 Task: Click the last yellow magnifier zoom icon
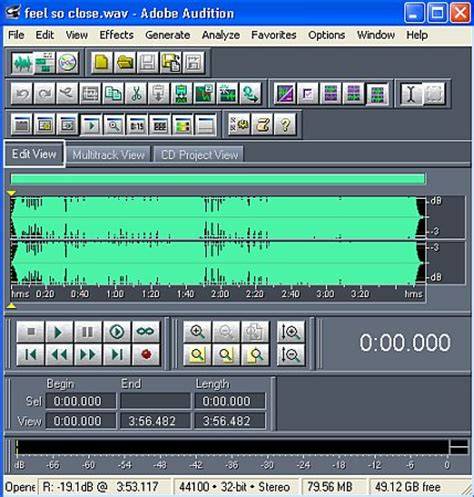tap(255, 355)
